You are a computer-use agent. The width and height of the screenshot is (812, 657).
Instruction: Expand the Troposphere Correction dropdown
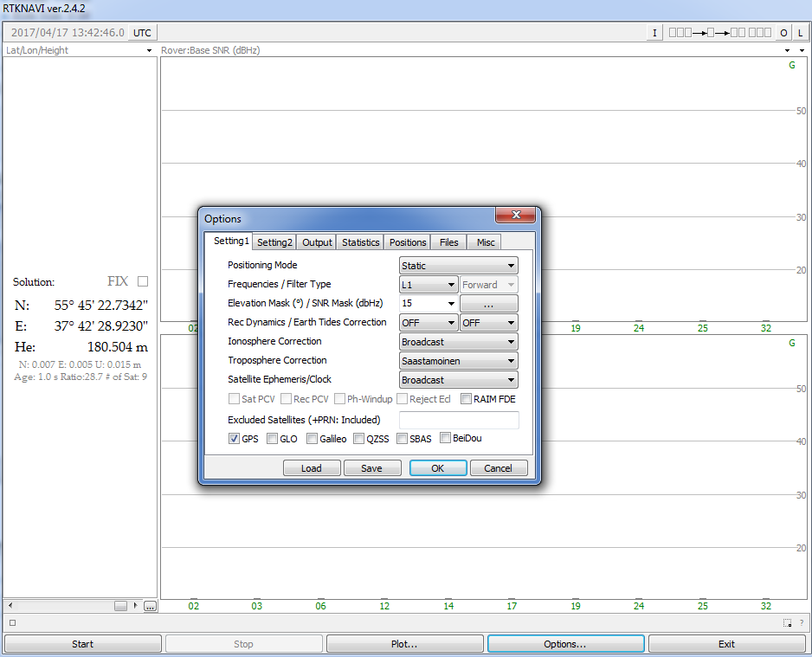[x=459, y=361]
